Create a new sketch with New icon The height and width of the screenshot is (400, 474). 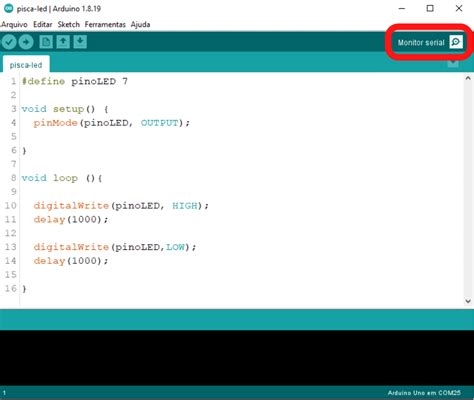coord(46,42)
